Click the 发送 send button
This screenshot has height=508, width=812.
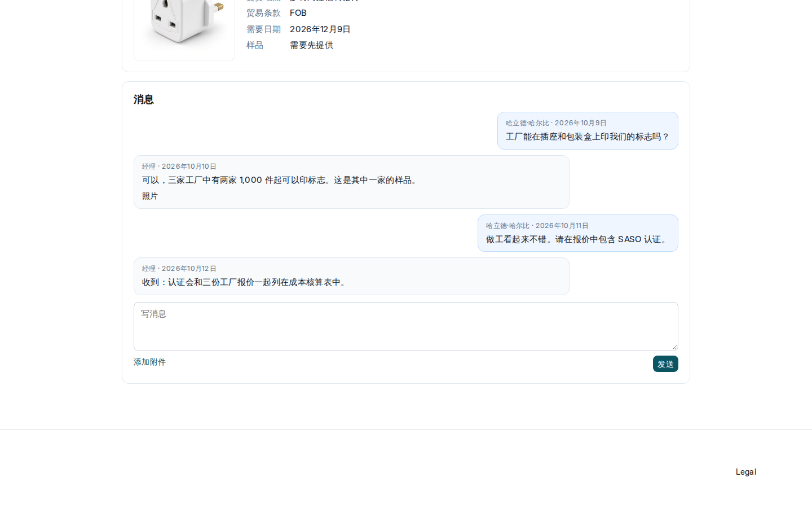[x=665, y=364]
